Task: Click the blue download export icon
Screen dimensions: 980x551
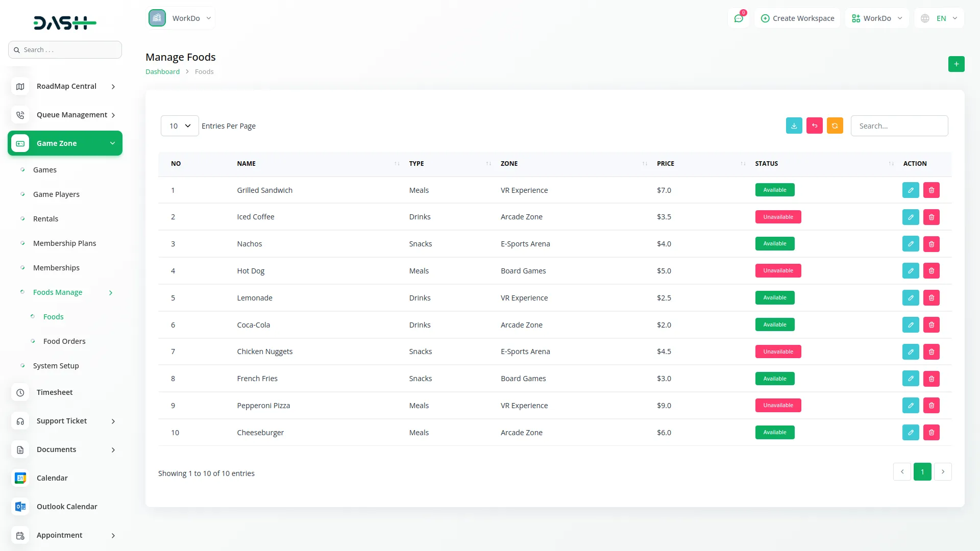Action: (x=794, y=126)
